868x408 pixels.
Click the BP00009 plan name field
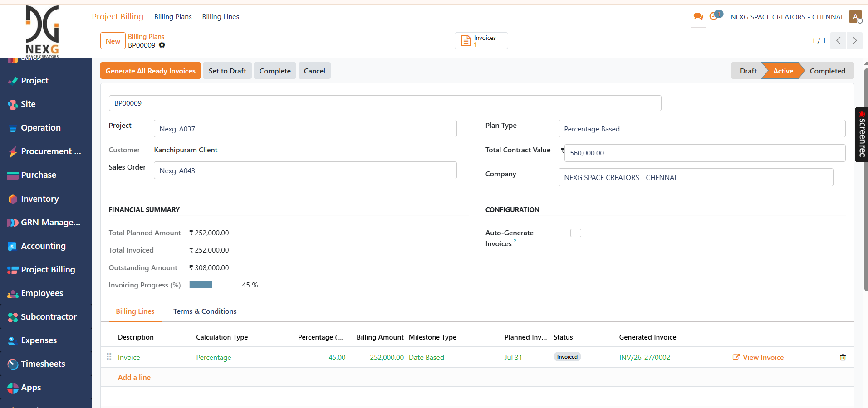[x=385, y=103]
